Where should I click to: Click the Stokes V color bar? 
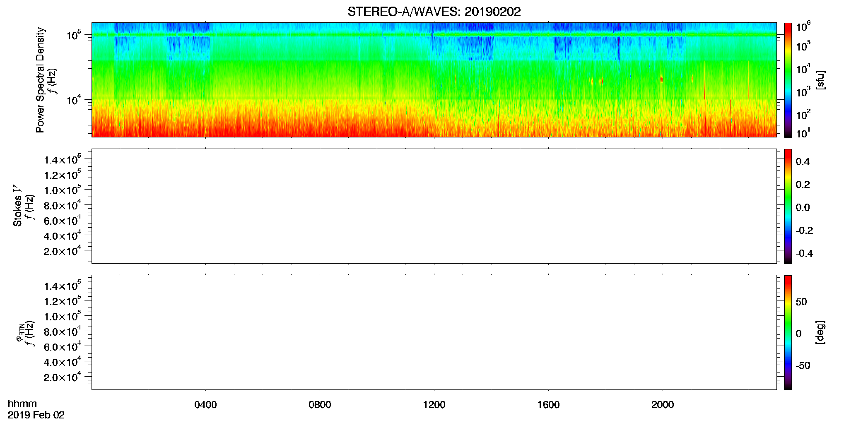(788, 206)
